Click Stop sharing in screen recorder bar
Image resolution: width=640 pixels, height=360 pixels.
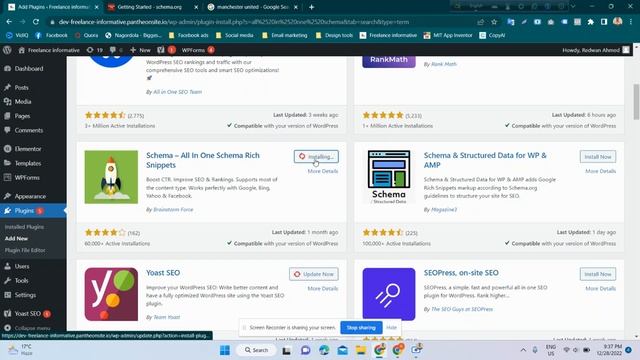(361, 327)
